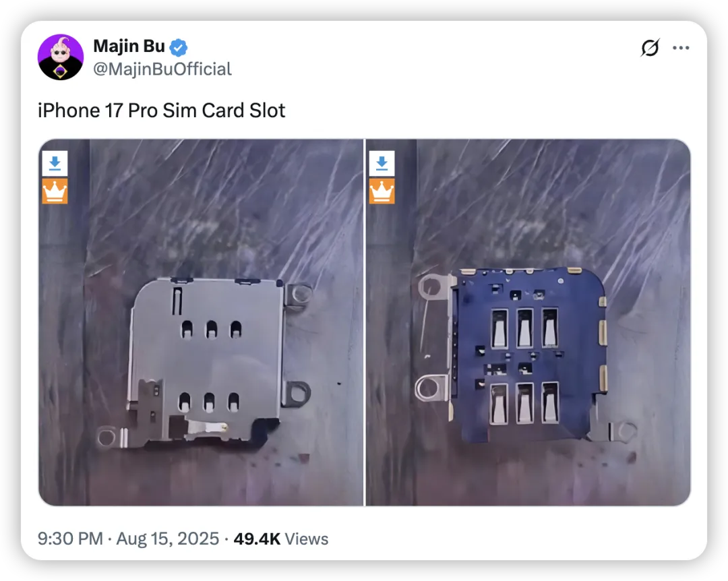
Task: Click the tweet text iPhone 17 Pro
Action: [98, 111]
